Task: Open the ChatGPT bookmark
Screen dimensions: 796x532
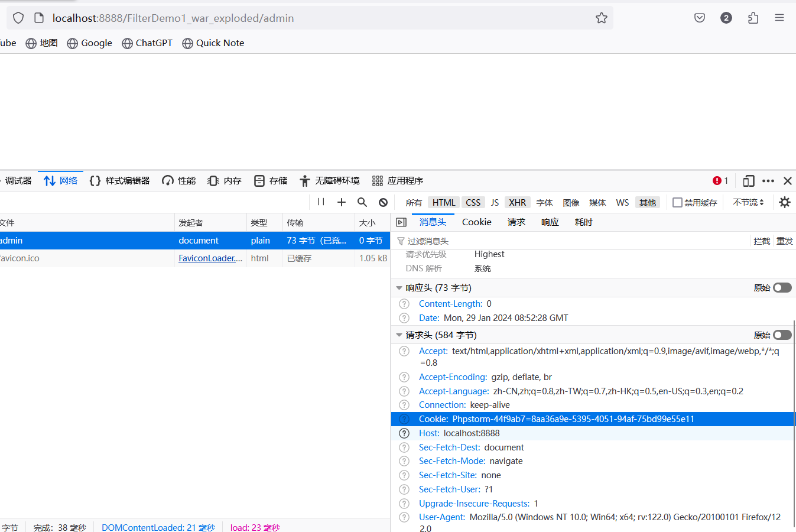Action: [147, 43]
